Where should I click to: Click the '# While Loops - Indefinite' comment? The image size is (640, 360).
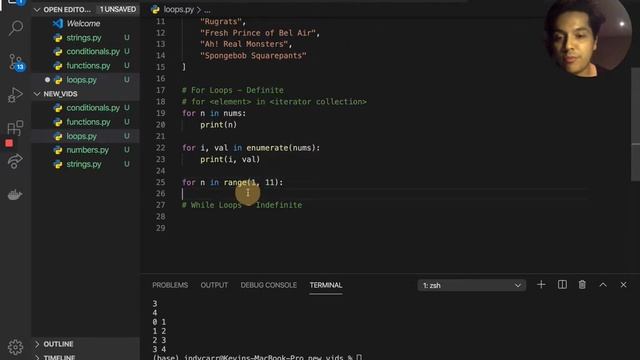coord(242,205)
